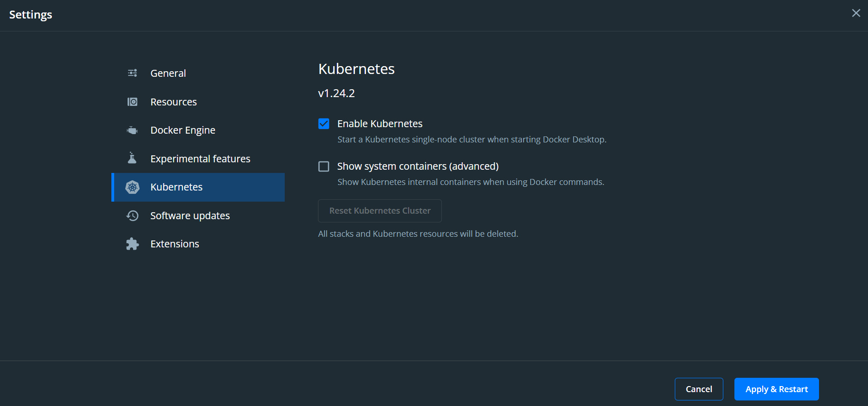Click the Extensions puzzle piece icon
Screen dimensions: 868x406
132,244
